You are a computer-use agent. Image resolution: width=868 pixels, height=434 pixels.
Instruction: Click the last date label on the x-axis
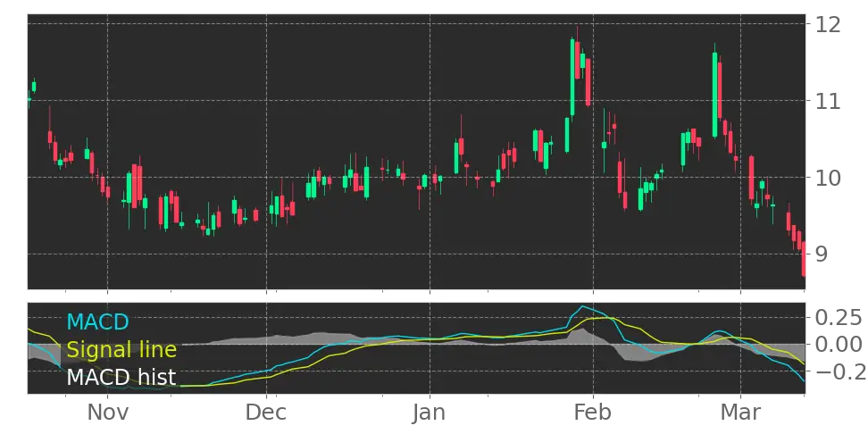pyautogui.click(x=741, y=413)
